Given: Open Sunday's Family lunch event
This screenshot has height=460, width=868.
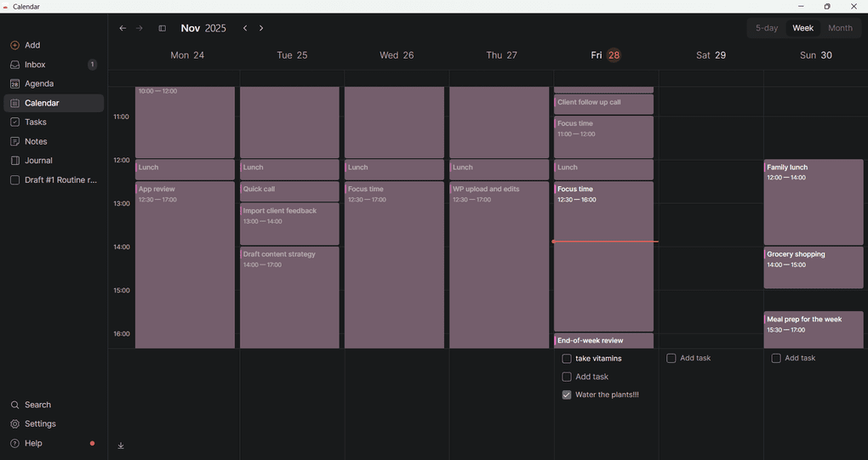Looking at the screenshot, I should click(x=814, y=202).
